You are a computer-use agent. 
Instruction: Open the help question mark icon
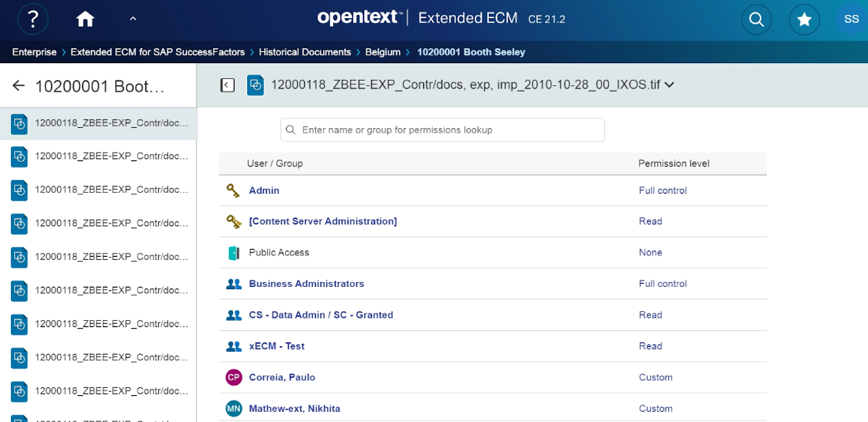(32, 19)
